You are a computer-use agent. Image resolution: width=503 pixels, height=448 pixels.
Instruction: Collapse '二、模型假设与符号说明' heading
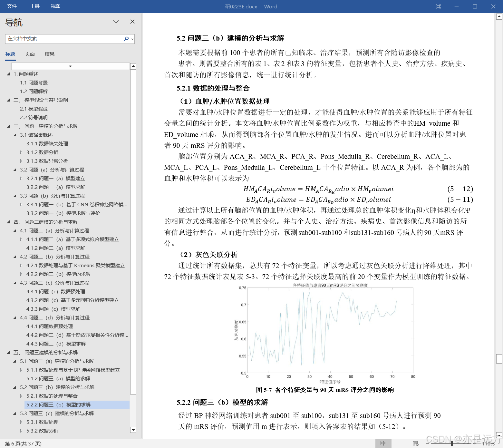click(x=8, y=100)
